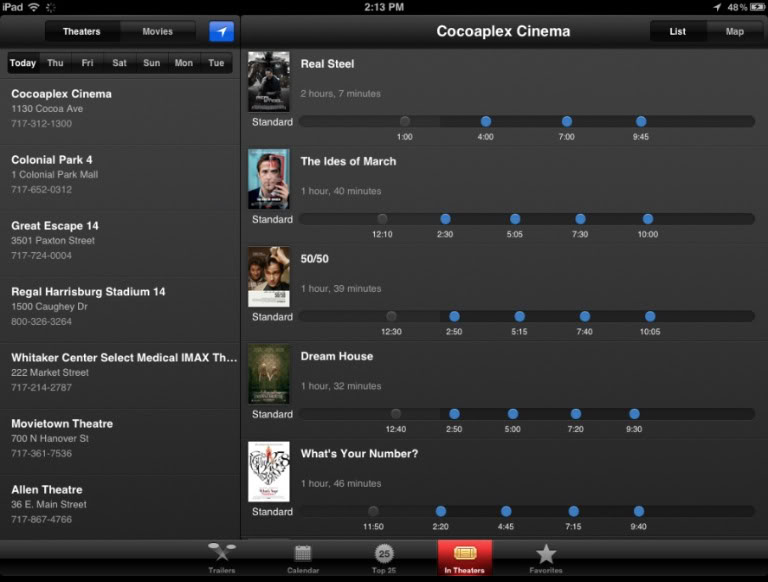Open the 50/50 poster thumbnail
This screenshot has height=582, width=768.
(x=268, y=277)
